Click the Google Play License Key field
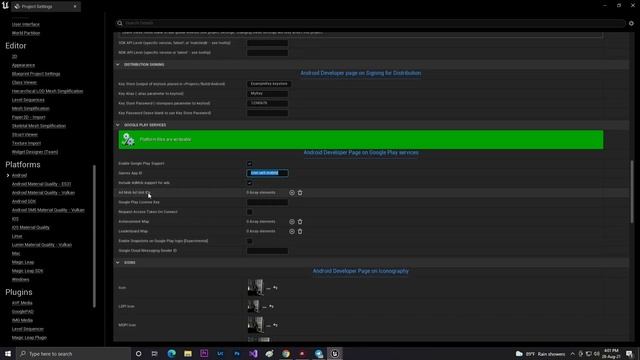 [267, 202]
